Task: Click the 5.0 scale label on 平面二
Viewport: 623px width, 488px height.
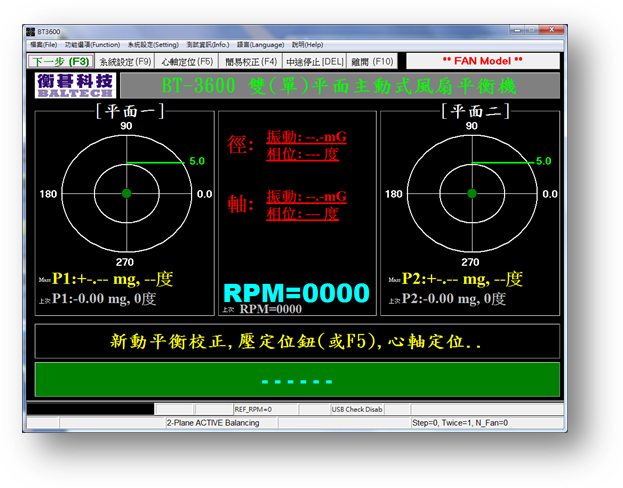Action: tap(543, 161)
